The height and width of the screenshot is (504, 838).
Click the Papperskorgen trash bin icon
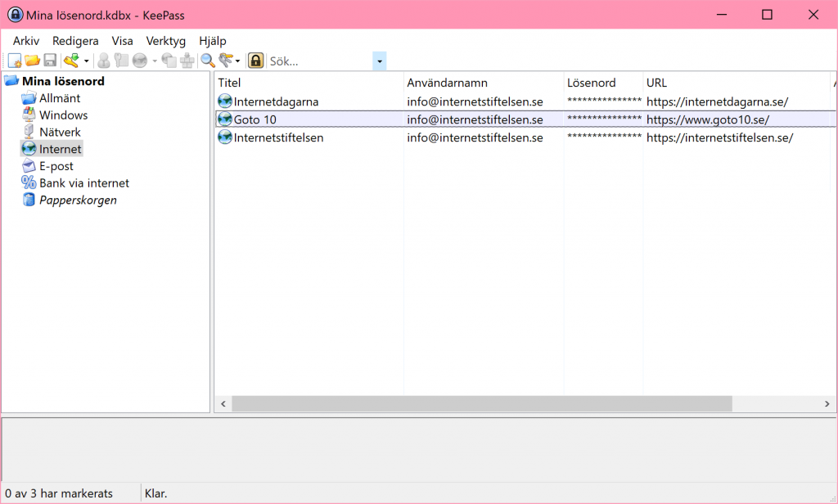click(29, 200)
